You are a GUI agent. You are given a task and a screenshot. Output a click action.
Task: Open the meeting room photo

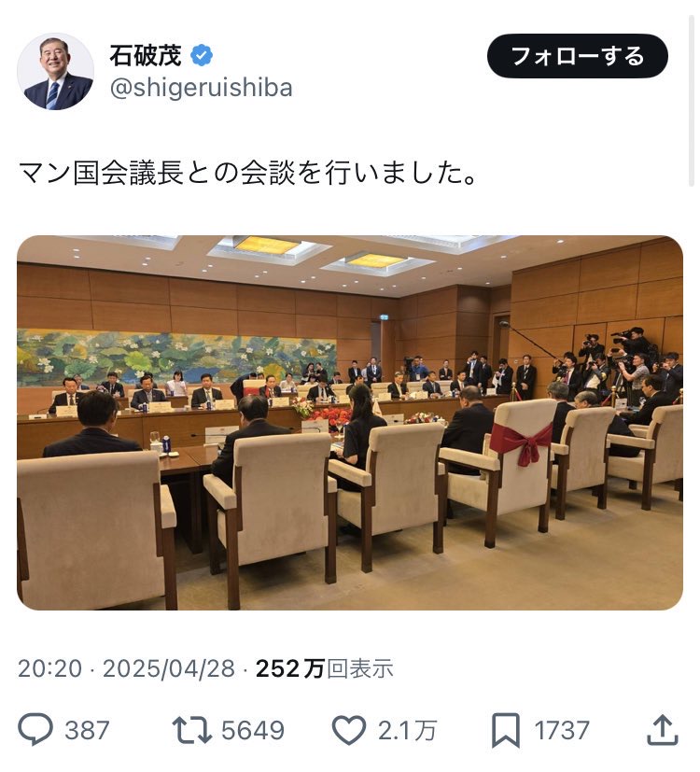click(x=350, y=423)
